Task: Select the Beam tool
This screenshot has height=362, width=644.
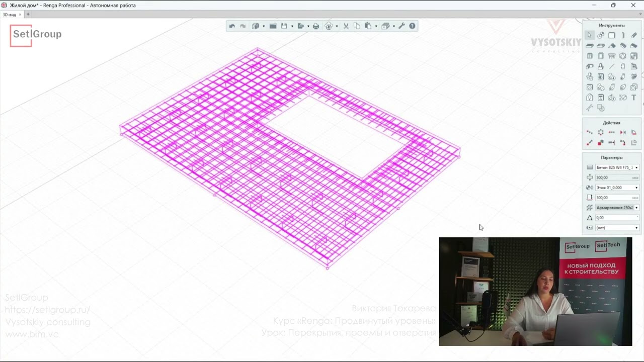Action: click(x=634, y=35)
